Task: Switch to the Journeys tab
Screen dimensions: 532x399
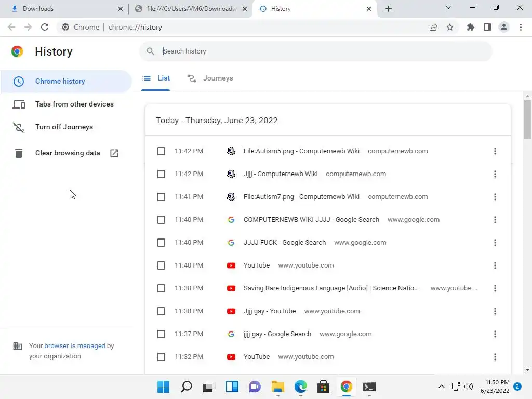Action: point(210,78)
